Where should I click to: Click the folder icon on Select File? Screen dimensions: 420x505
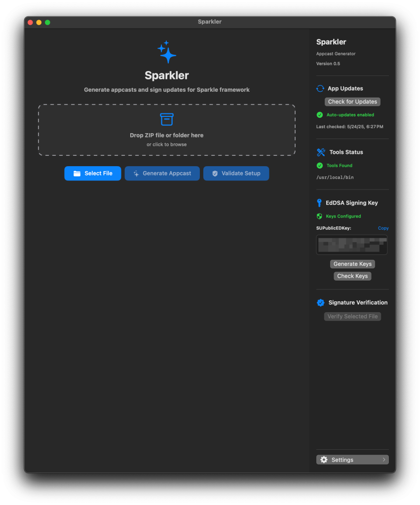[77, 174]
